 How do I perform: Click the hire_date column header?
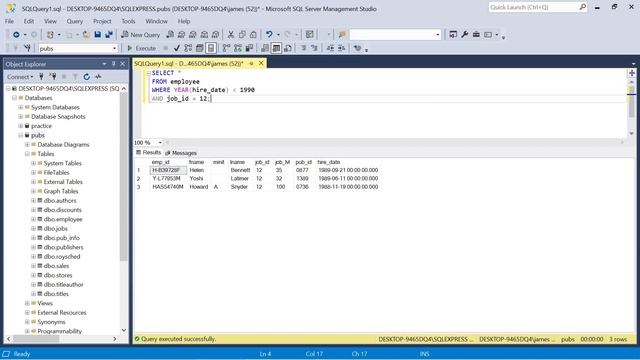(329, 162)
